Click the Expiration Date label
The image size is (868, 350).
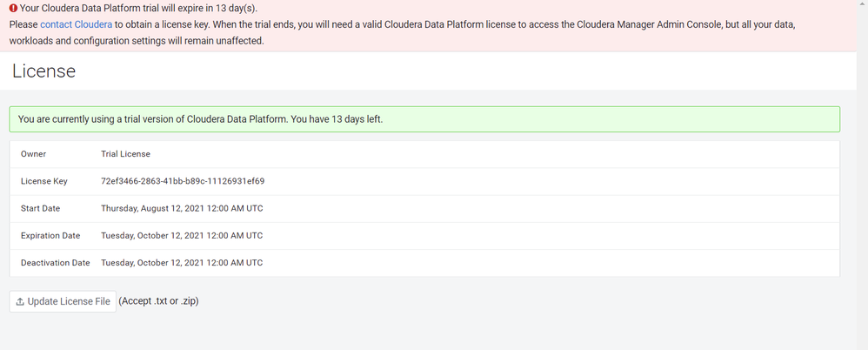(x=50, y=235)
